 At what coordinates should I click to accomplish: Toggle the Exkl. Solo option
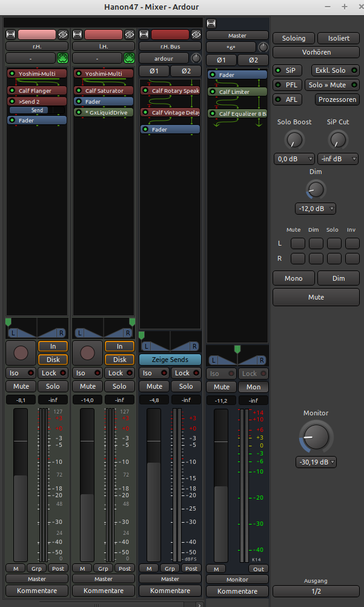pos(334,71)
